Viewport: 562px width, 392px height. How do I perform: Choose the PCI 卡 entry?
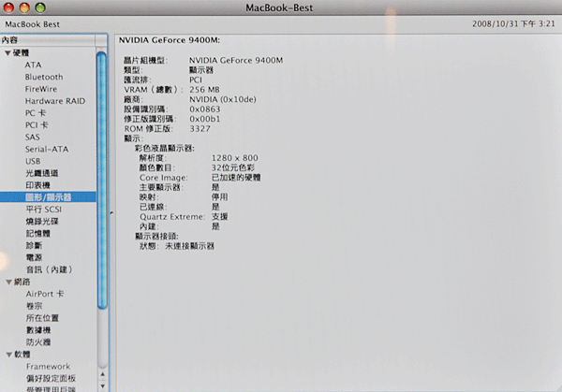(37, 125)
